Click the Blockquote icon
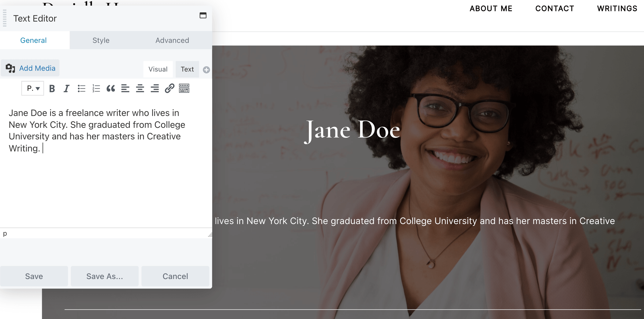 coord(110,88)
